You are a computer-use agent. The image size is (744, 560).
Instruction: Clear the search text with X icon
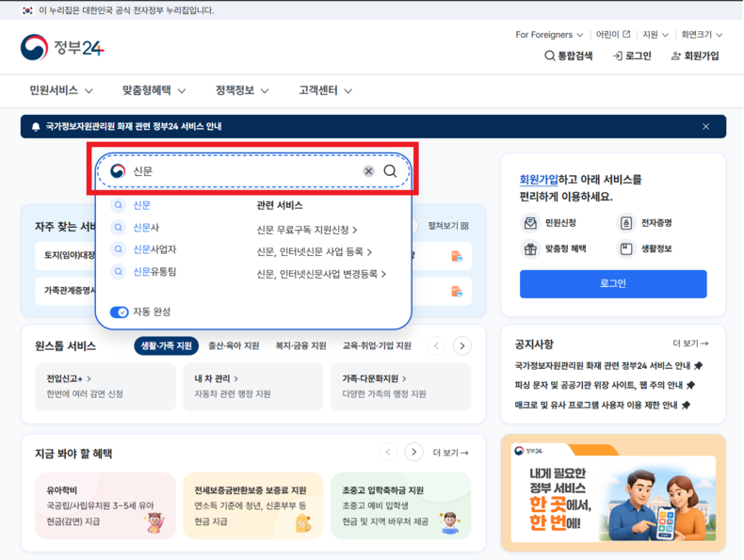(x=368, y=171)
